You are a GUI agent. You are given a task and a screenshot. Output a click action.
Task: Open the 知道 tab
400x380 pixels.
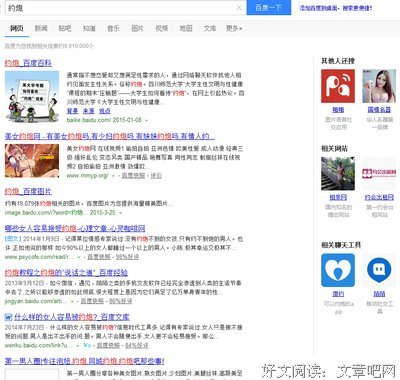click(x=89, y=28)
